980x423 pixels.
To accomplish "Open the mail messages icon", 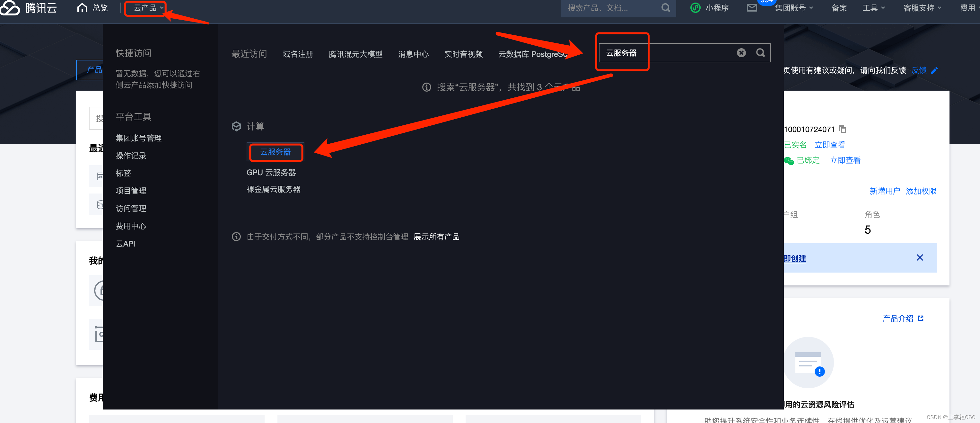I will (752, 8).
